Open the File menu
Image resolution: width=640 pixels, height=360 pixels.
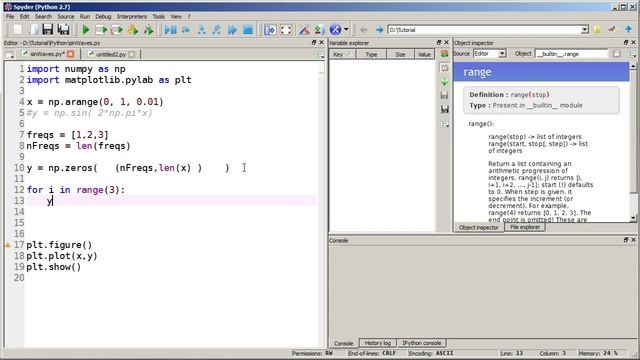(10, 16)
